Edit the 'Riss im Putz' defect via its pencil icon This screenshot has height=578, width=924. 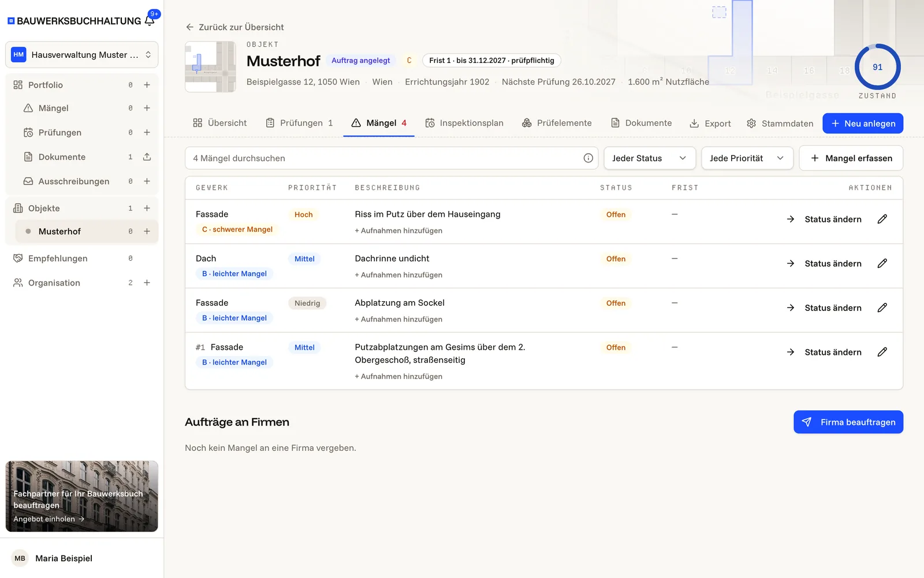(882, 219)
